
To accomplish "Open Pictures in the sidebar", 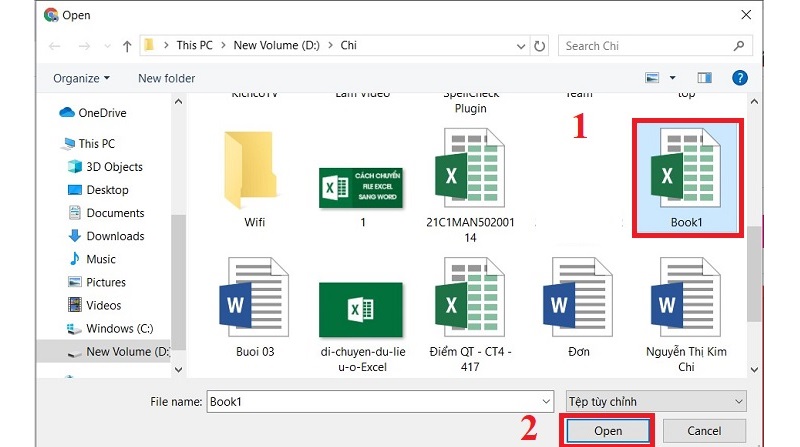I will tap(96, 282).
